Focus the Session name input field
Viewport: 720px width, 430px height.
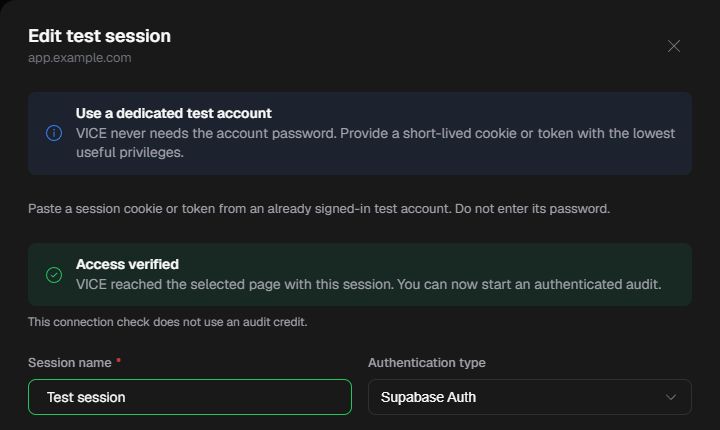click(x=190, y=397)
